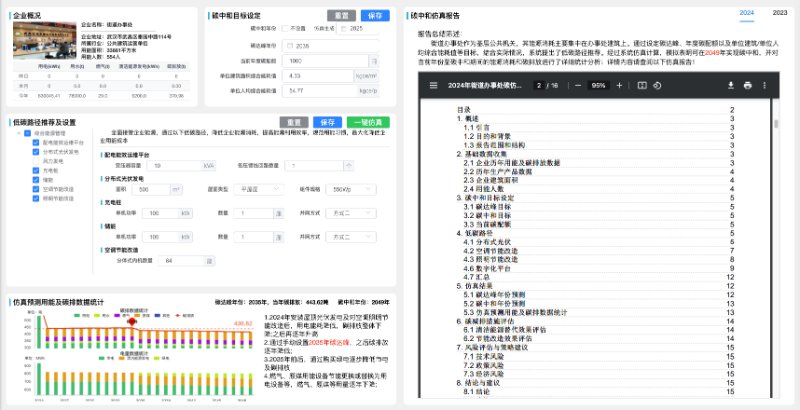The height and width of the screenshot is (410, 800).
Task: Click 单位建筑面积综合碳耗值 field showing 4.33
Action: point(317,76)
